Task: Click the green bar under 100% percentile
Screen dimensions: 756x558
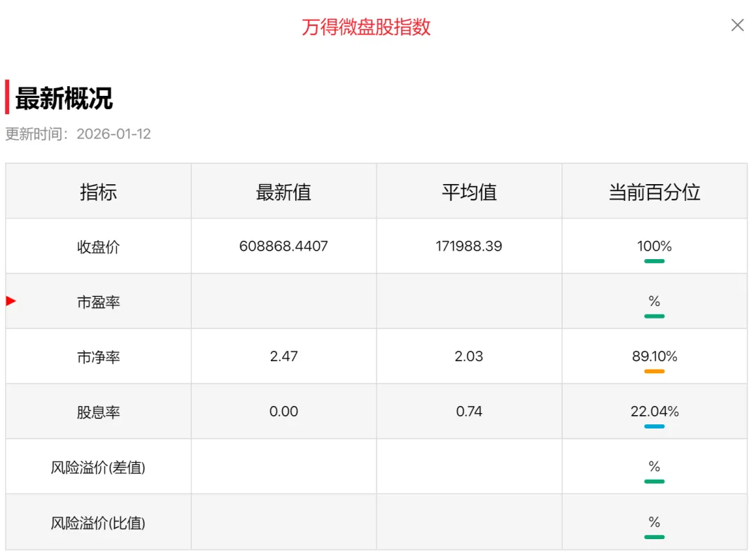Action: pos(654,261)
